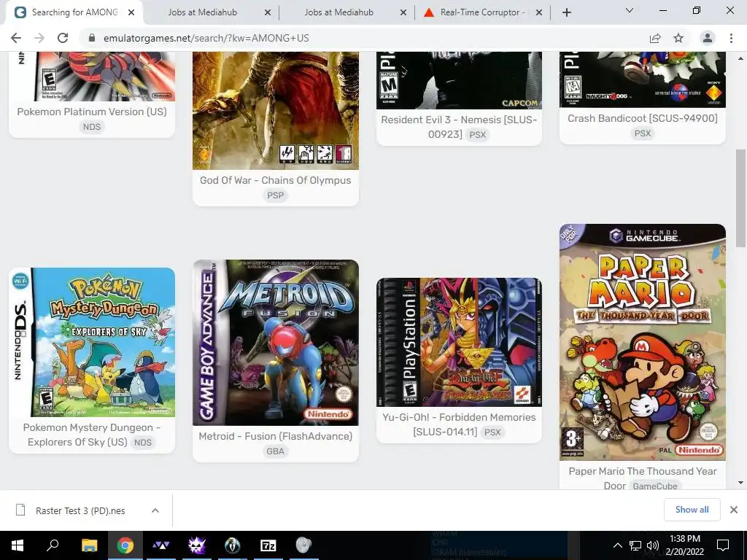Open the Chrome profile avatar menu
The image size is (747, 560).
coord(708,38)
